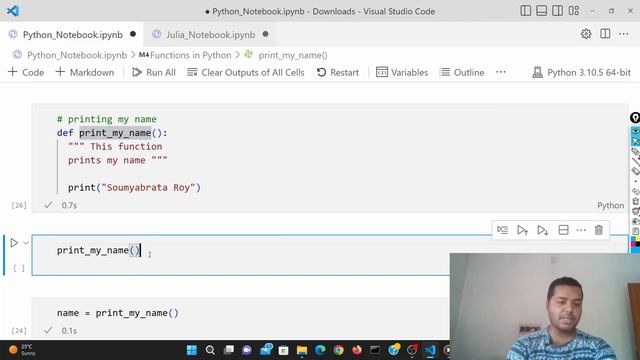Switch to the Python_Notebook.ipynb tab

72,35
